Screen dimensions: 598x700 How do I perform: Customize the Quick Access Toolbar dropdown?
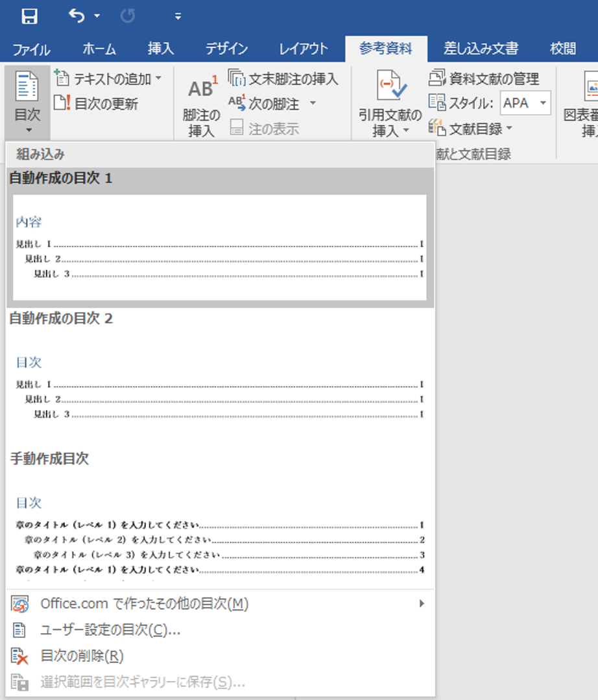point(178,17)
